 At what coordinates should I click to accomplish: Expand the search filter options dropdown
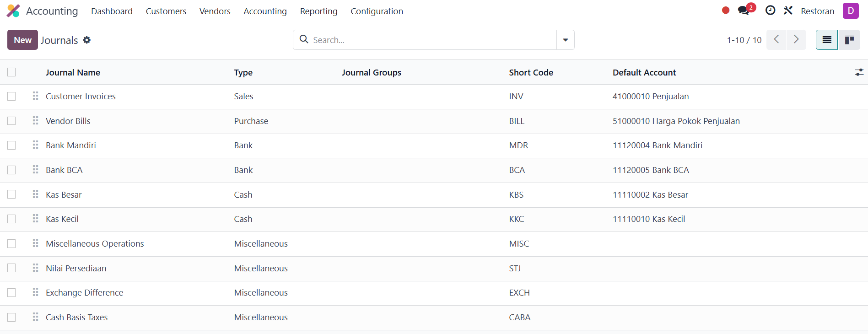(x=566, y=40)
